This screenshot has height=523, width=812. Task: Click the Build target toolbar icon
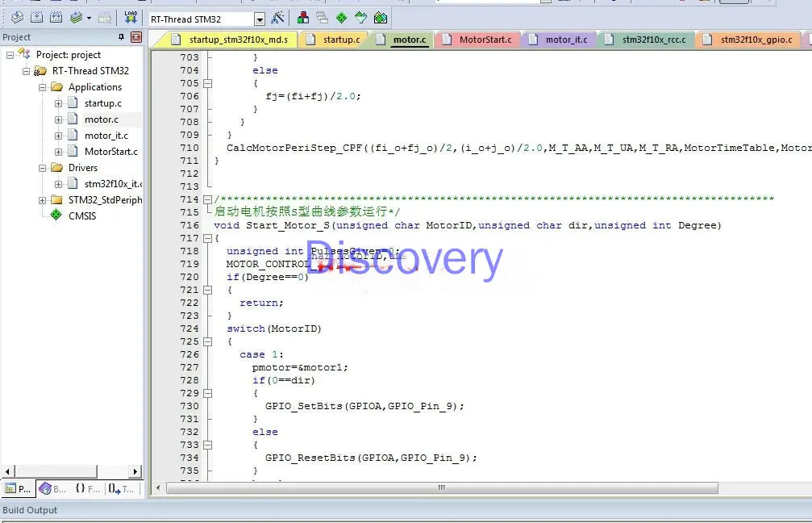point(37,18)
